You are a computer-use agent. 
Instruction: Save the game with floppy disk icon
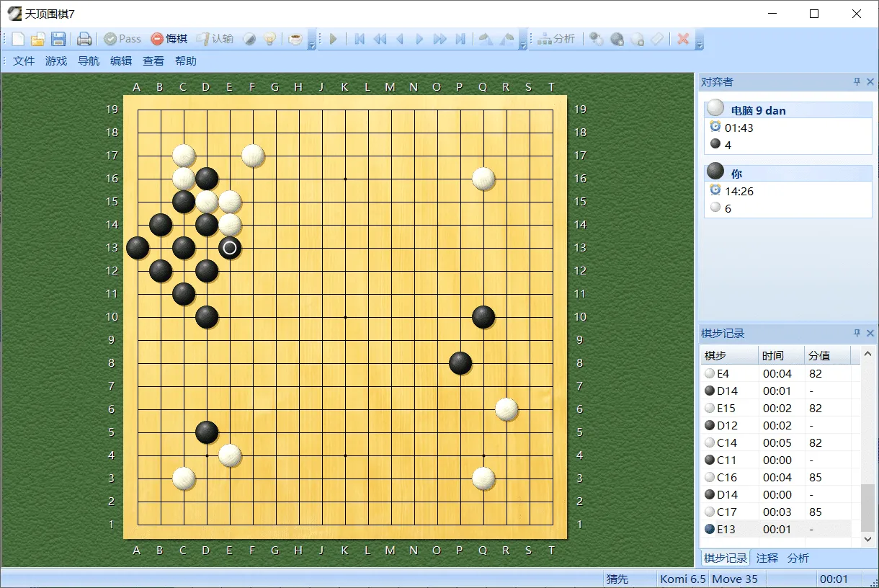tap(58, 39)
